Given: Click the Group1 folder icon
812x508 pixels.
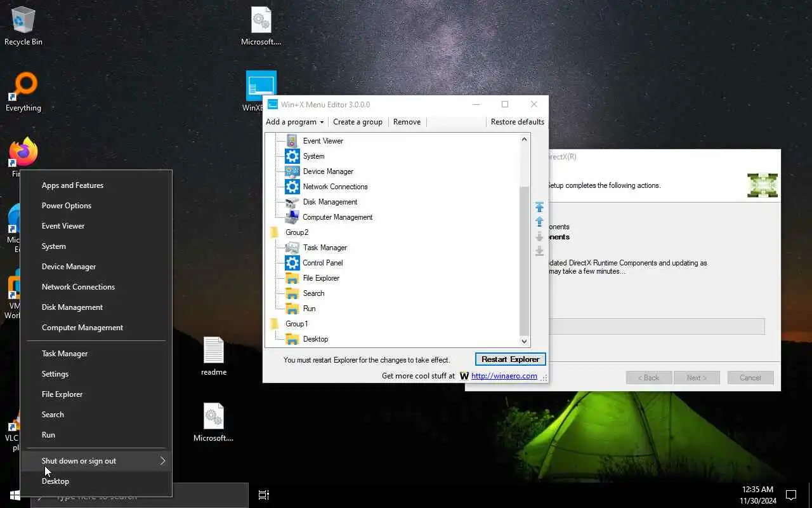Looking at the screenshot, I should (x=275, y=324).
